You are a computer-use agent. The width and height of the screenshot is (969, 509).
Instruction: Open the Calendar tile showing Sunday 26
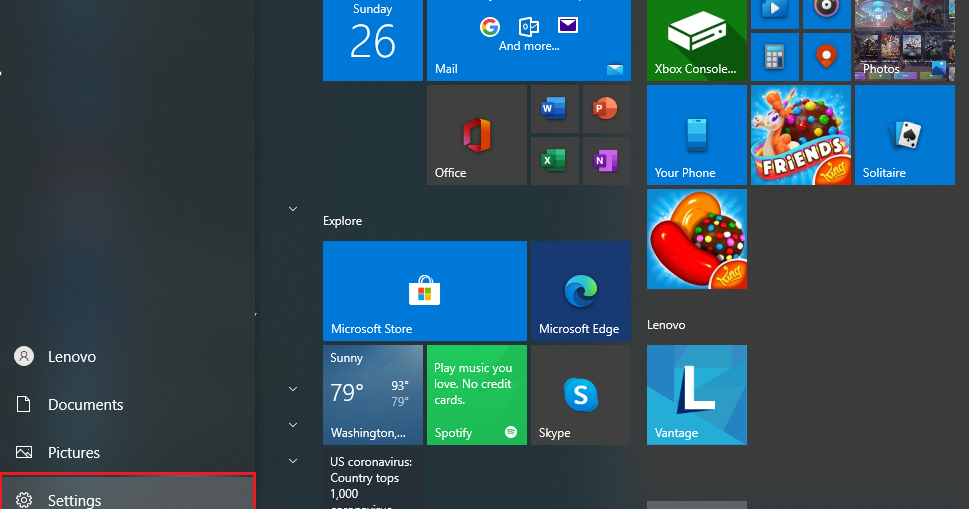(373, 40)
